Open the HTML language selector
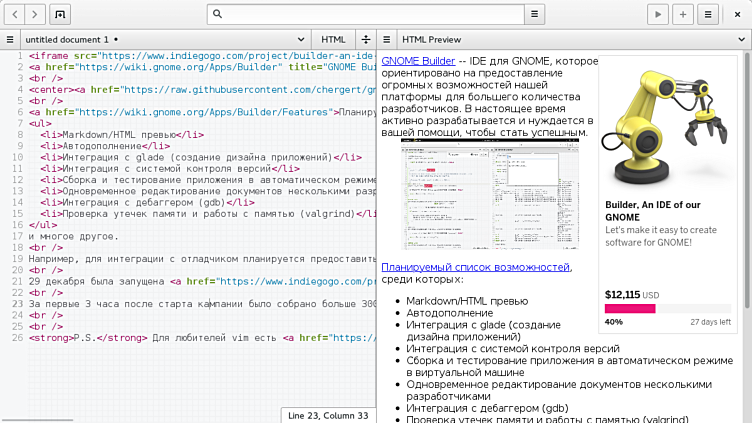 pos(333,40)
